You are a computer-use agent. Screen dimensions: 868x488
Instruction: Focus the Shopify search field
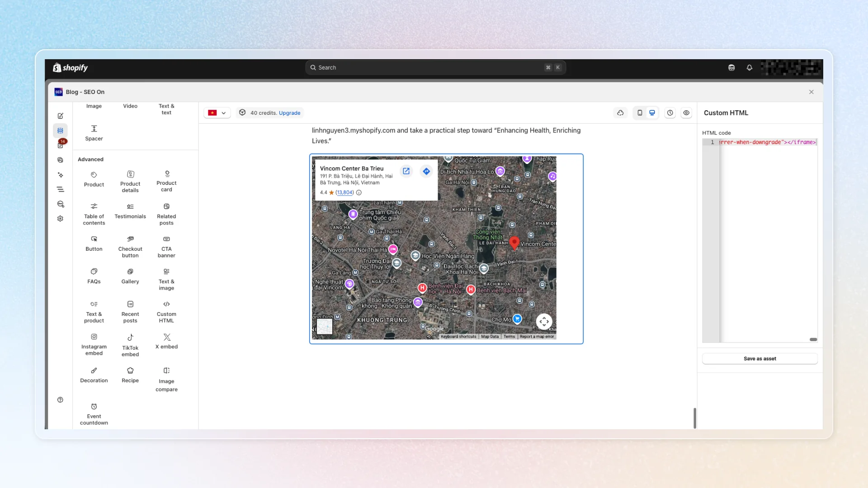click(x=436, y=68)
